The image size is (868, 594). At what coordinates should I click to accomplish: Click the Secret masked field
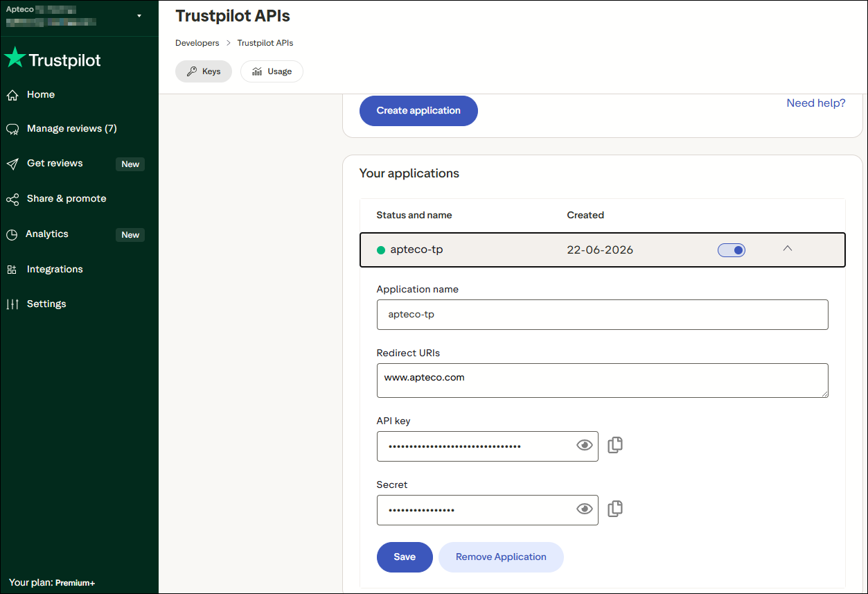click(x=488, y=510)
